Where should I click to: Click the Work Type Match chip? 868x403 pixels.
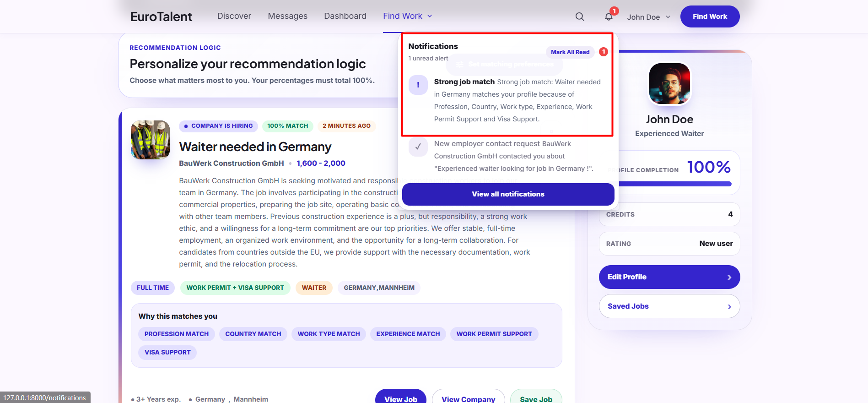[329, 334]
